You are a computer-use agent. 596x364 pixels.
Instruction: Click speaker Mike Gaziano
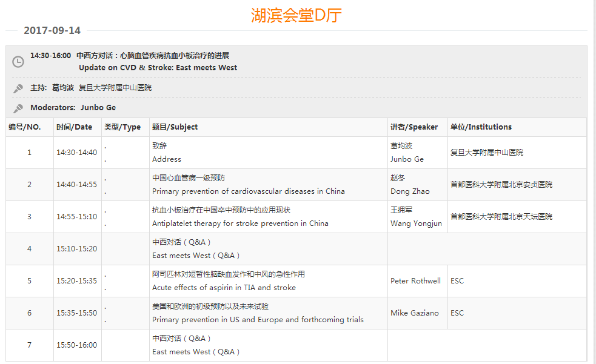click(x=414, y=313)
